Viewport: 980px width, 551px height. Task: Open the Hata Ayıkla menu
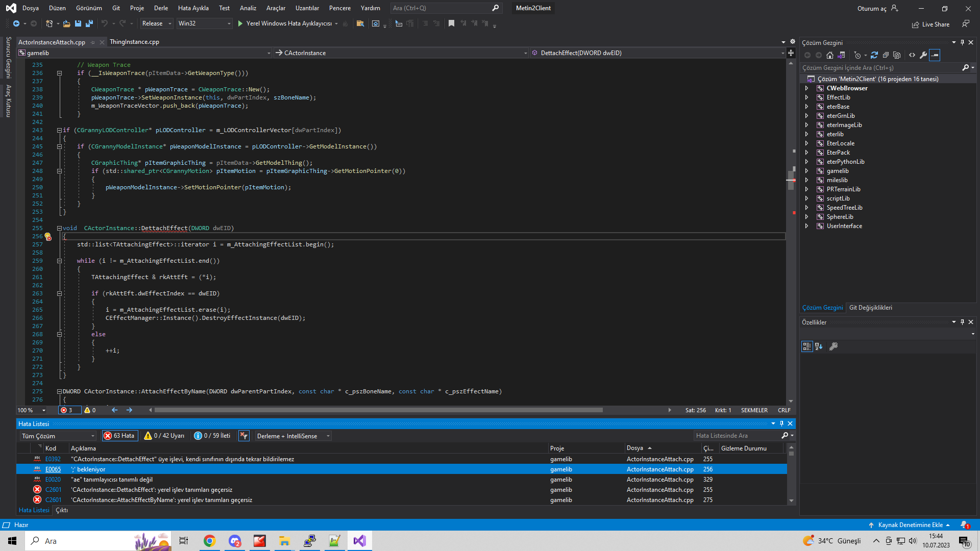[x=193, y=8]
